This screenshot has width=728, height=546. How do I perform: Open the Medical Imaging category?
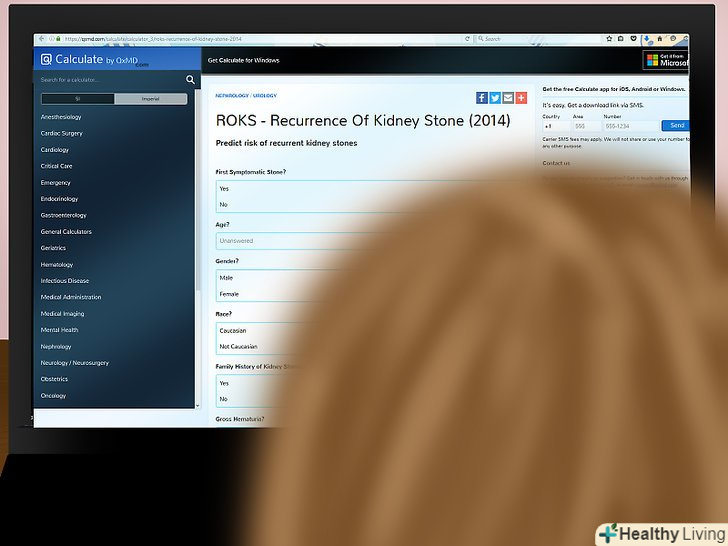[62, 313]
